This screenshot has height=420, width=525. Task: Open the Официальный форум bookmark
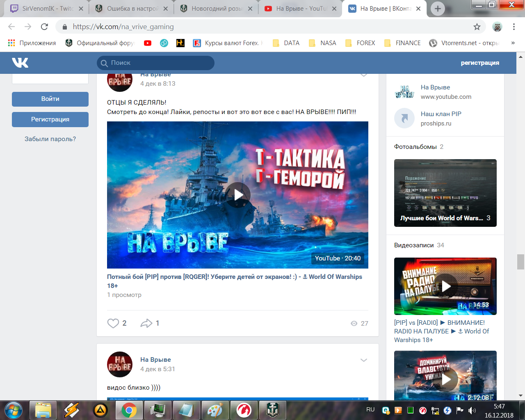coord(100,43)
